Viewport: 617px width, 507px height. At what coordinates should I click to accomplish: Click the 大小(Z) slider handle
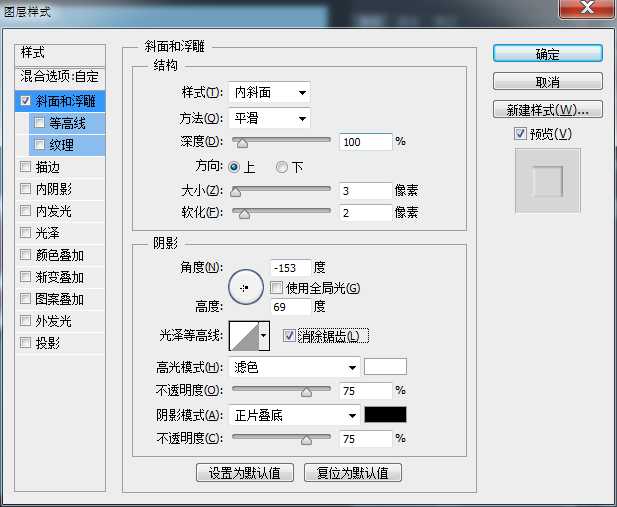pyautogui.click(x=235, y=192)
